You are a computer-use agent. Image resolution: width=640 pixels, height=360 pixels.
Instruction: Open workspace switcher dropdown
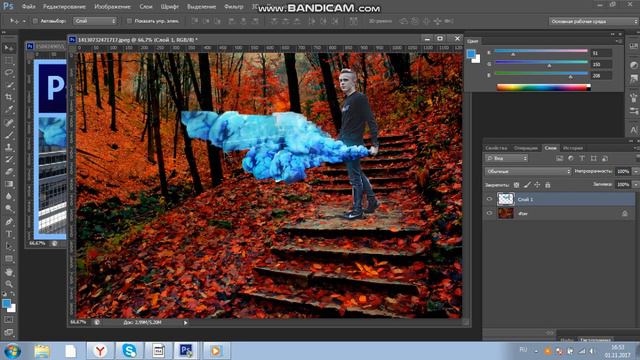click(594, 21)
